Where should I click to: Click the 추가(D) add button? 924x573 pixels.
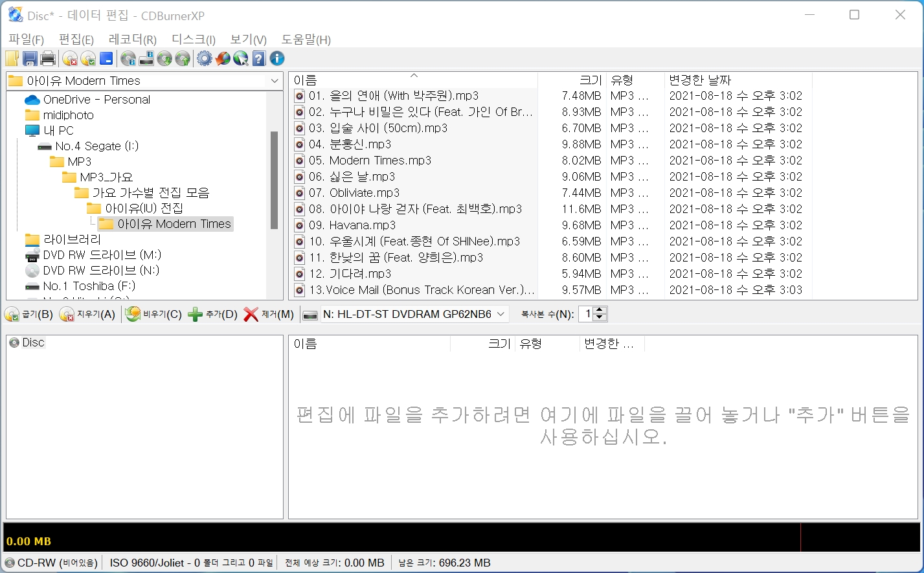pyautogui.click(x=212, y=315)
